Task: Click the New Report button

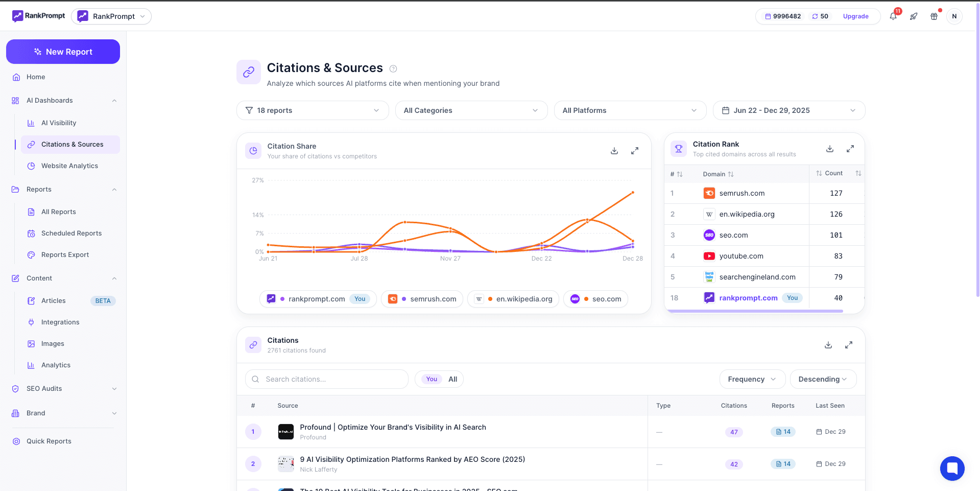Action: [x=63, y=52]
